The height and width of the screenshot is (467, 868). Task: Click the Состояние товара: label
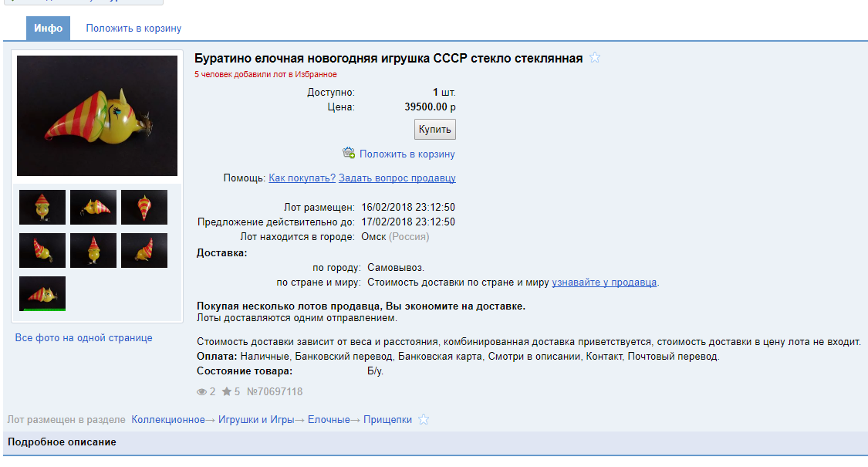[x=245, y=371]
